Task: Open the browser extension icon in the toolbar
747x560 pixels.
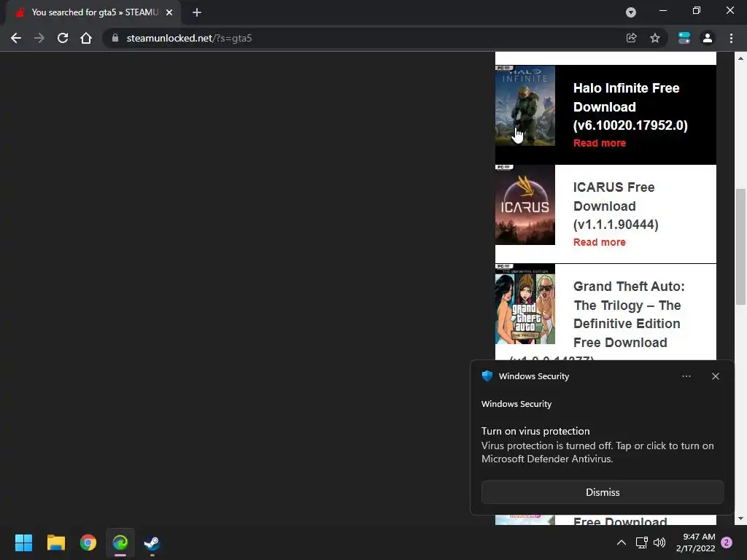Action: pyautogui.click(x=684, y=38)
